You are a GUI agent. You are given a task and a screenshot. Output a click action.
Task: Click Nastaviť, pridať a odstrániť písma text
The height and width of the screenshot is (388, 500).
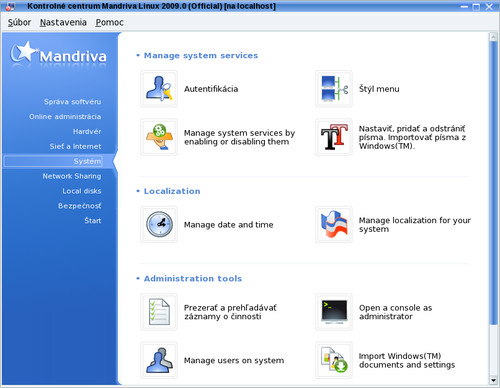coord(412,137)
